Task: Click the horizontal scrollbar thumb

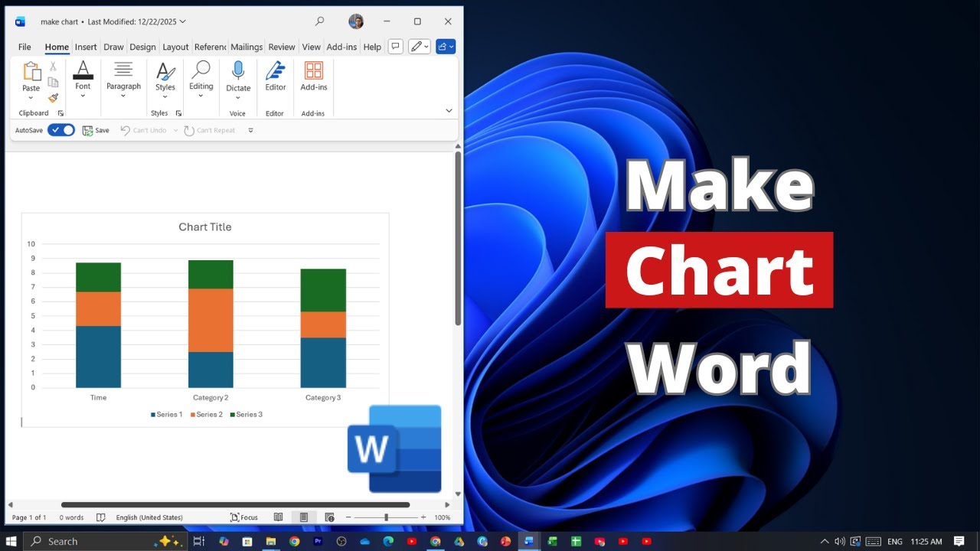Action: point(235,504)
